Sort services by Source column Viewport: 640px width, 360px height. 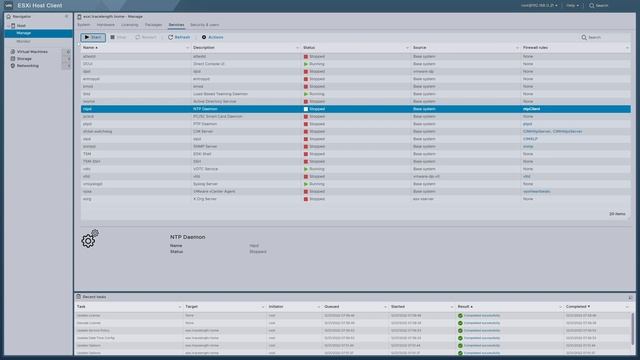[x=419, y=48]
